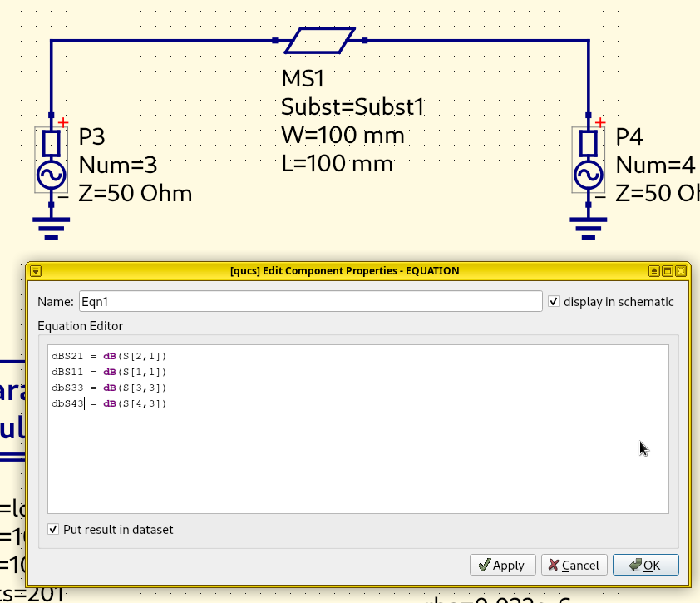The width and height of the screenshot is (700, 603).
Task: Click the Num=3 label of port P3
Action: [117, 166]
